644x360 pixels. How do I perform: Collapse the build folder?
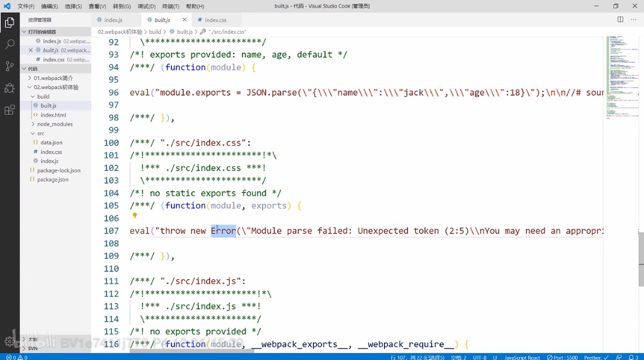(x=55, y=96)
